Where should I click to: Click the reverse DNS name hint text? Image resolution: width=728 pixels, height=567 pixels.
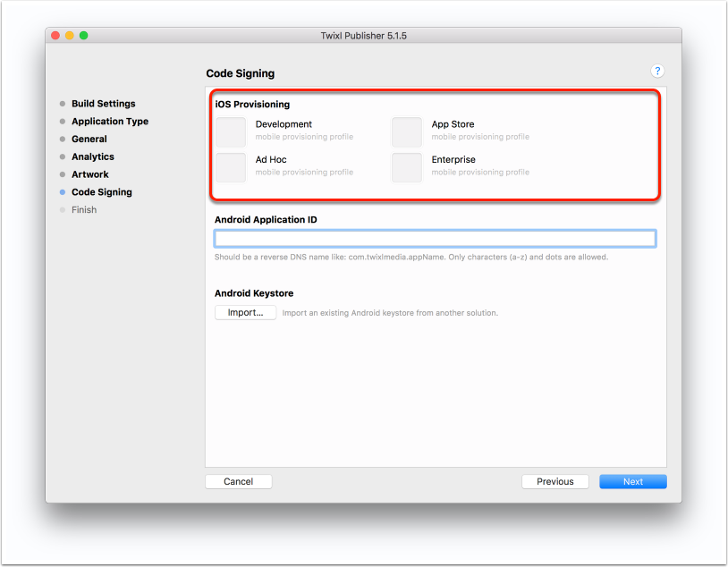click(x=411, y=257)
